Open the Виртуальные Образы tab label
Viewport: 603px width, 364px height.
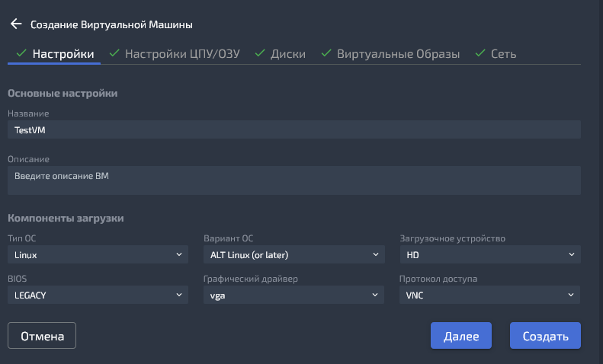[398, 54]
